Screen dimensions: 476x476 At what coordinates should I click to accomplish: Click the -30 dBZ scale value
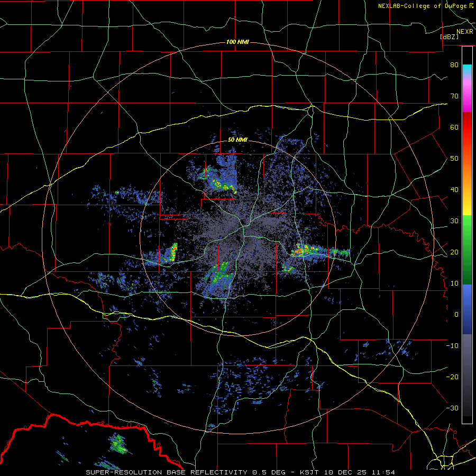(x=452, y=408)
